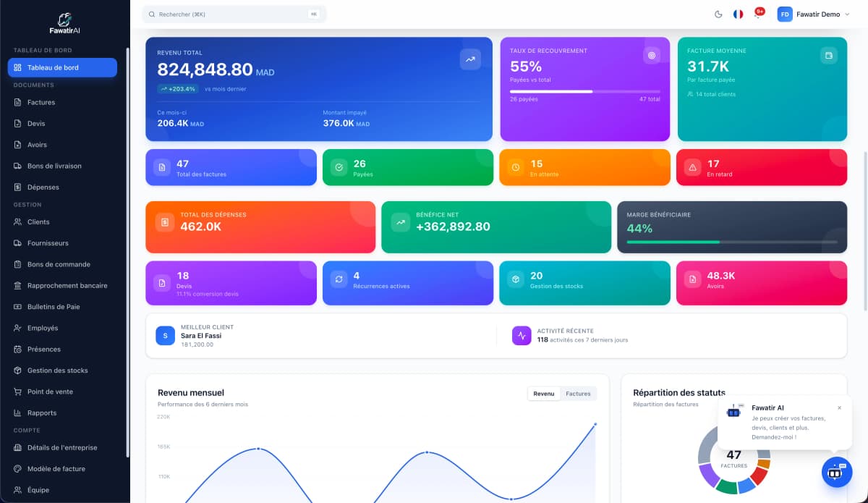Screen dimensions: 868x503
Task: View best client Sara El Fassi
Action: click(210, 336)
